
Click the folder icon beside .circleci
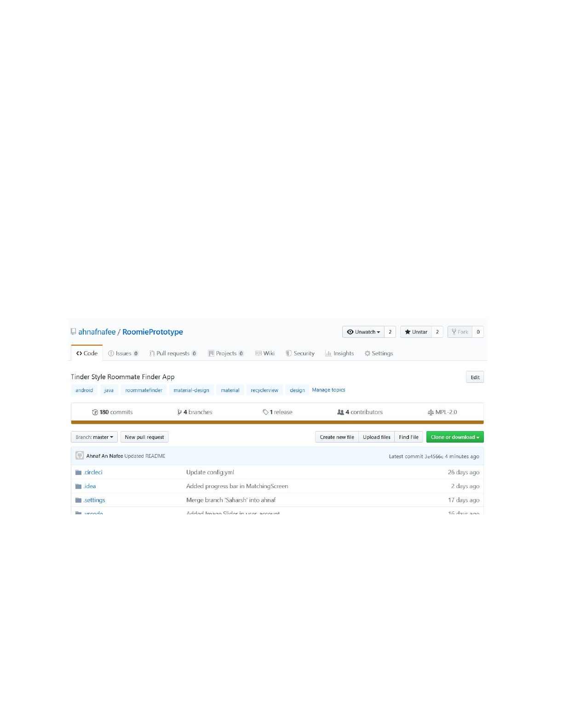78,472
